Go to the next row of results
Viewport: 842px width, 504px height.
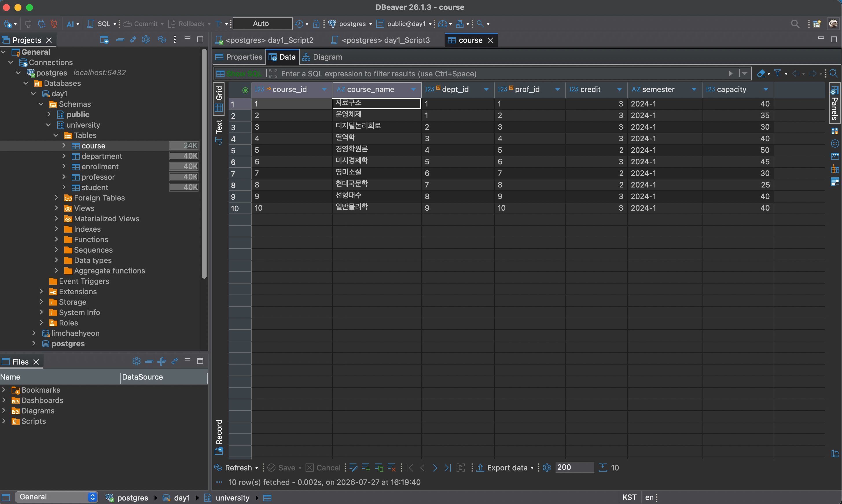tap(435, 468)
